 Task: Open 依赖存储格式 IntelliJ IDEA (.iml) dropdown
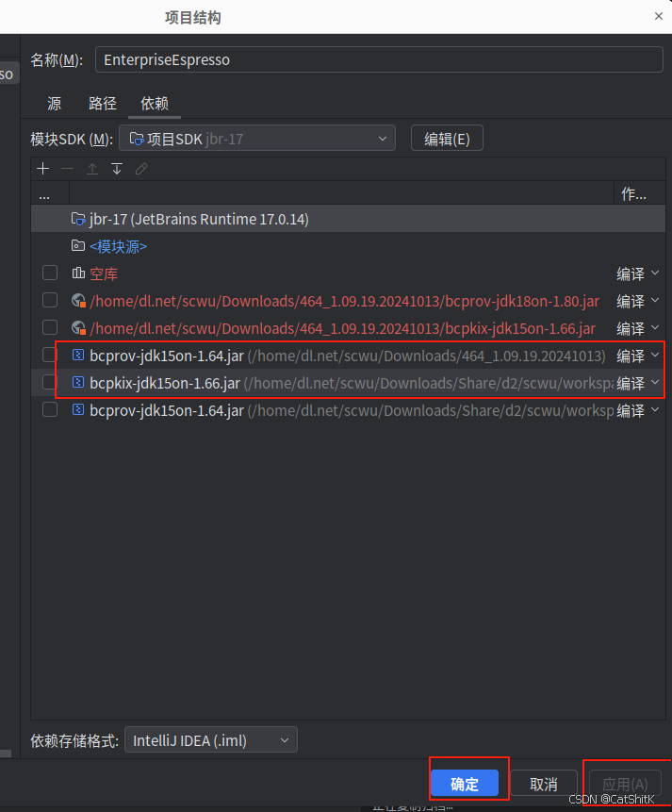click(x=211, y=740)
